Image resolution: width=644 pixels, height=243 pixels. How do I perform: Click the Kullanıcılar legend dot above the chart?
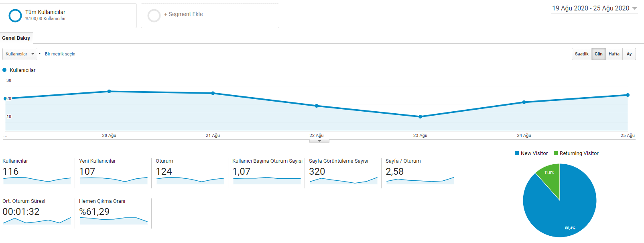[x=4, y=70]
